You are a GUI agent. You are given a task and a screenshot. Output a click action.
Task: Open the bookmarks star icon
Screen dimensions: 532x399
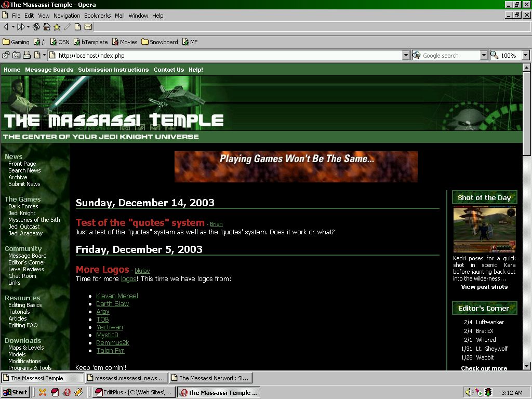tap(57, 26)
